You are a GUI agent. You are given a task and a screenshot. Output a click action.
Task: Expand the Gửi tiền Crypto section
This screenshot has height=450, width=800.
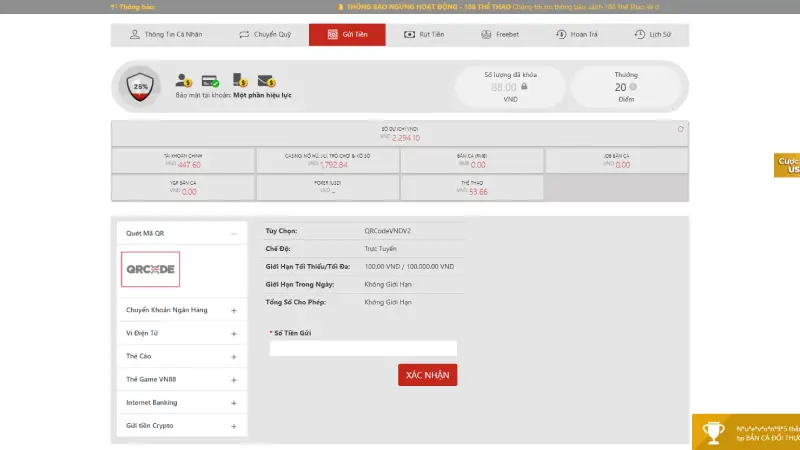(x=233, y=425)
